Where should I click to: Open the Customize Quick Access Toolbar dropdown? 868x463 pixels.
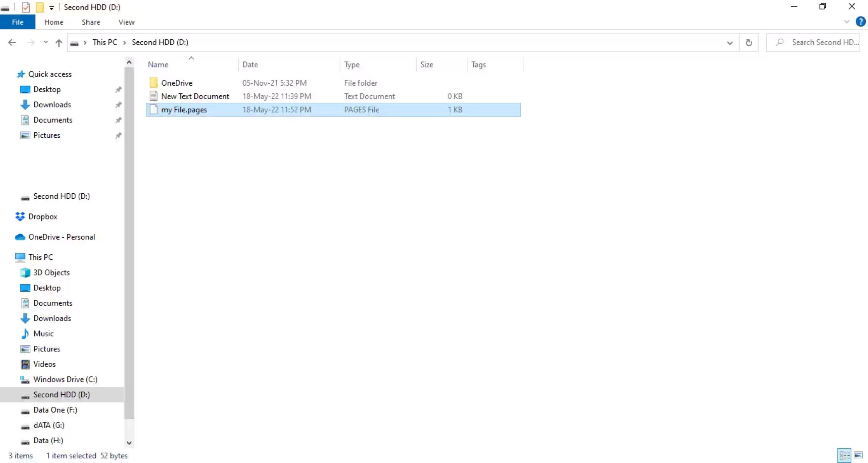click(x=51, y=7)
